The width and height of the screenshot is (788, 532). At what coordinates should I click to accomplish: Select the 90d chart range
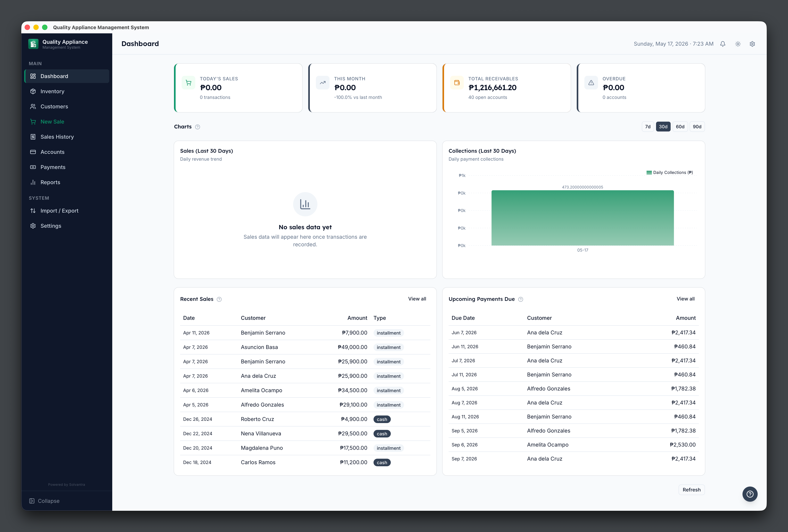[697, 127]
